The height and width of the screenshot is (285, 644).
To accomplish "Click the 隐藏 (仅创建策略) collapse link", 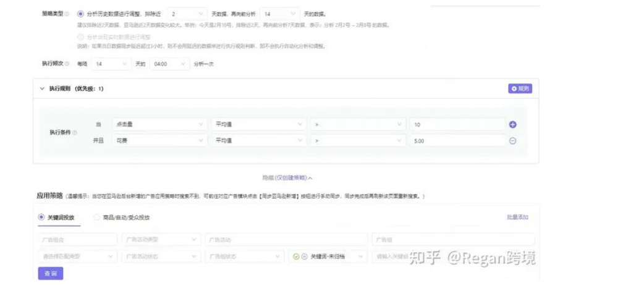I will pyautogui.click(x=287, y=177).
